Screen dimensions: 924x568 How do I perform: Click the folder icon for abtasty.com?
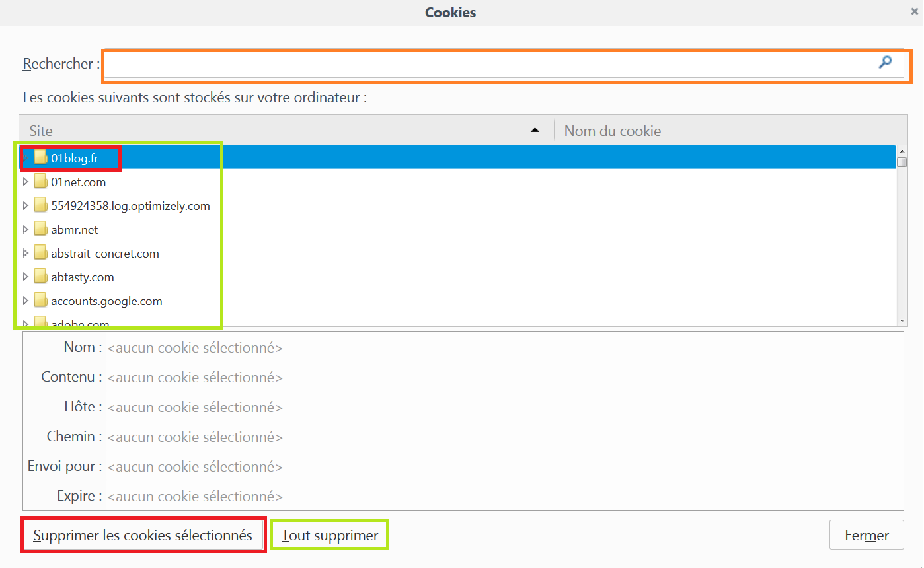pyautogui.click(x=41, y=277)
